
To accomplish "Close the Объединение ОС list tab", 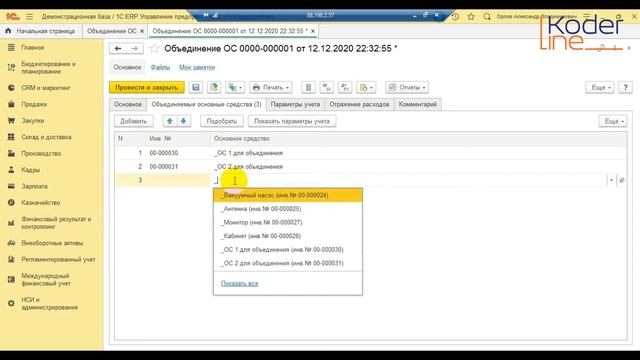I will (x=142, y=31).
